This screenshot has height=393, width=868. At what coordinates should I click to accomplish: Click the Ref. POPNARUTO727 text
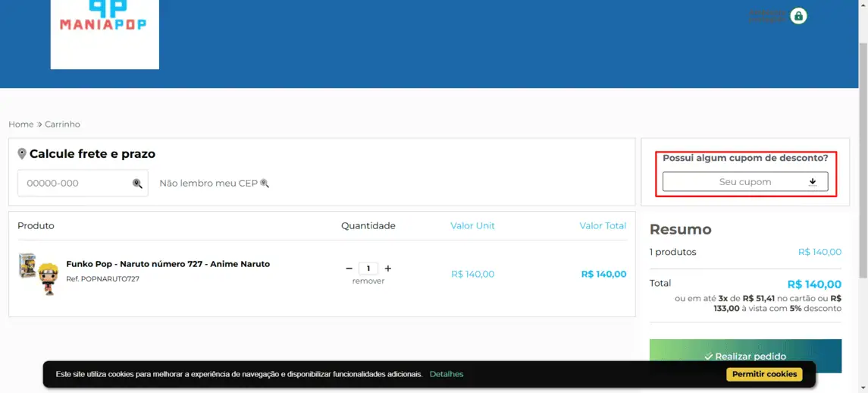pos(102,278)
